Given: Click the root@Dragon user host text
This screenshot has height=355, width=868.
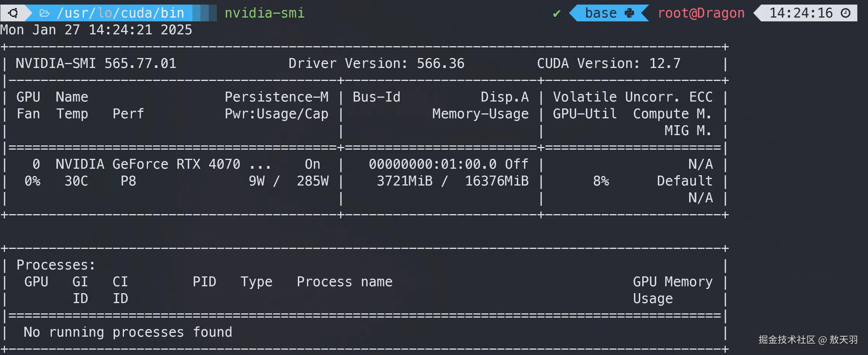Looking at the screenshot, I should tap(701, 13).
